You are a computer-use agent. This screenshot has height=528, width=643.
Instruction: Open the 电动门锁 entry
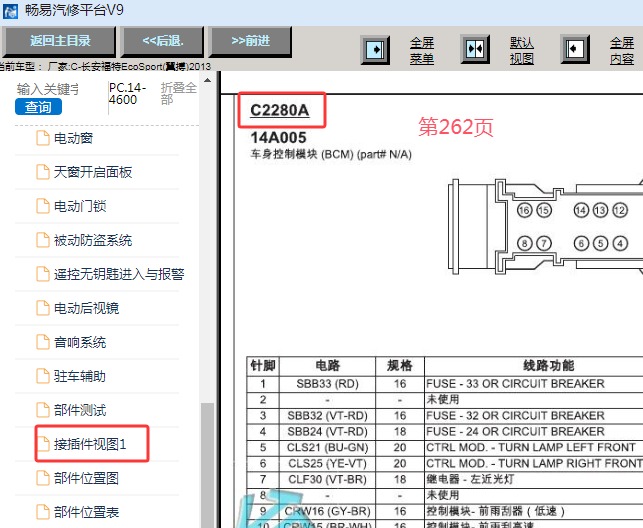(x=80, y=206)
